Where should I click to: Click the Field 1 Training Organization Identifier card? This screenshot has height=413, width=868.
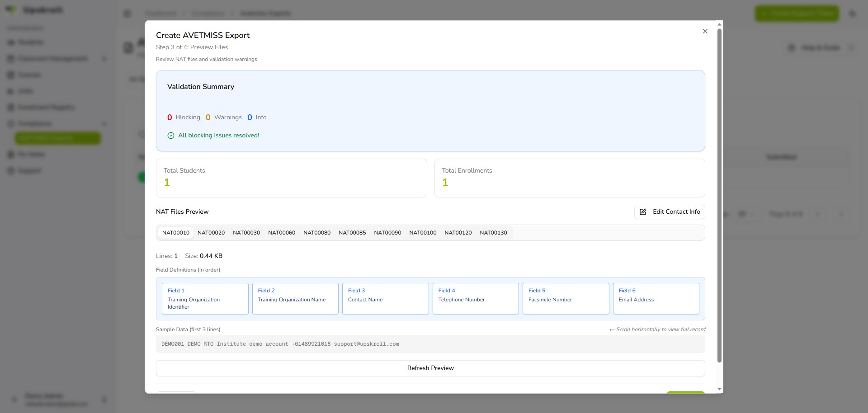[205, 299]
